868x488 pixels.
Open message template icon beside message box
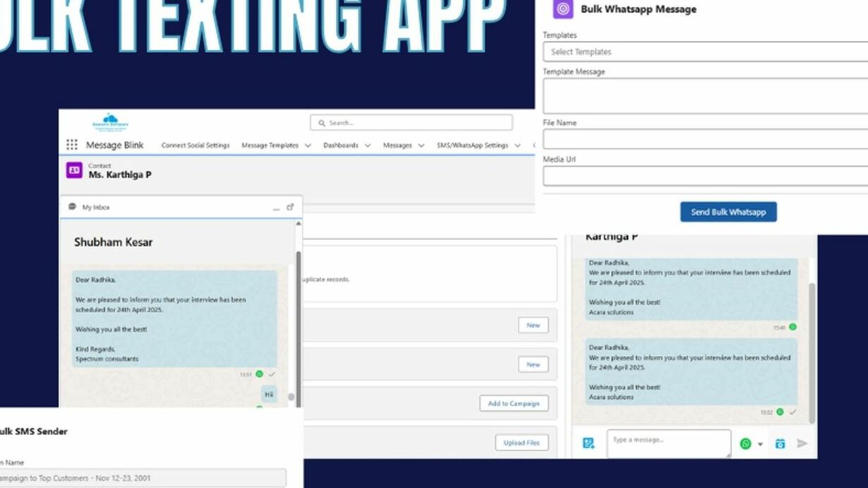pos(589,444)
